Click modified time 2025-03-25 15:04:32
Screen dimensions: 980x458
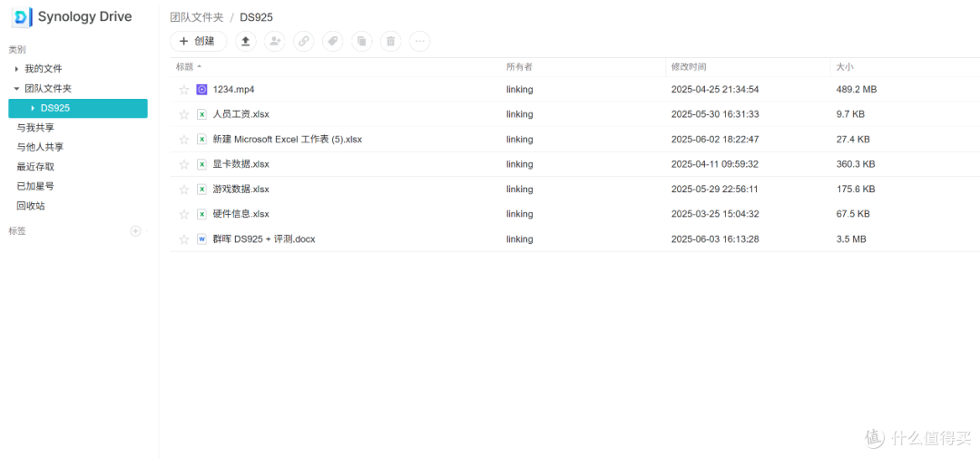pos(715,214)
